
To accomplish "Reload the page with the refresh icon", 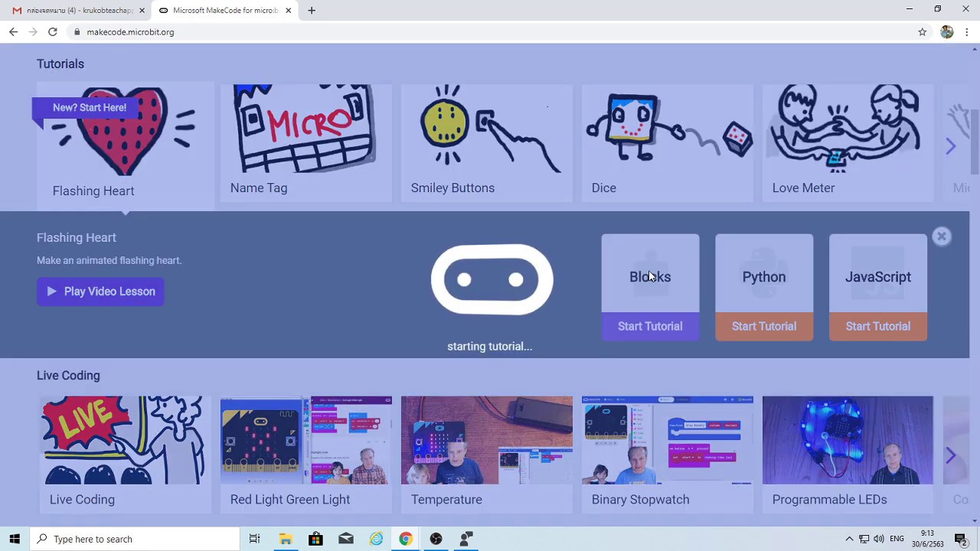I will [53, 32].
